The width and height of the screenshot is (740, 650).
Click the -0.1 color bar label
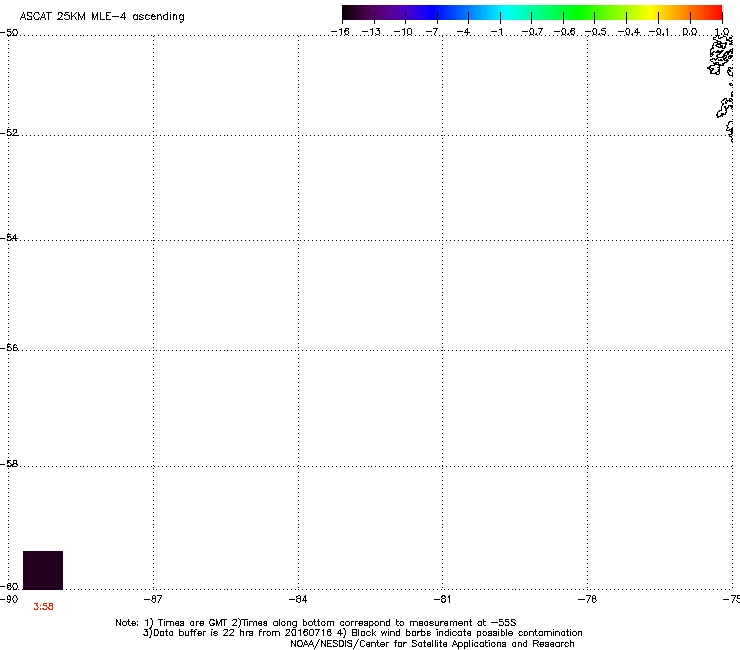click(x=659, y=32)
